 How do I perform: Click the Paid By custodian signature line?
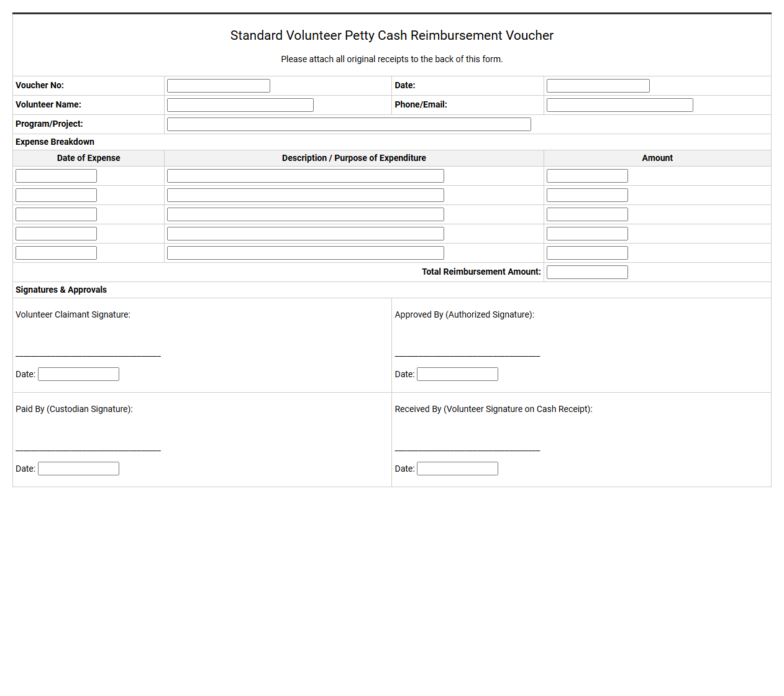(88, 450)
